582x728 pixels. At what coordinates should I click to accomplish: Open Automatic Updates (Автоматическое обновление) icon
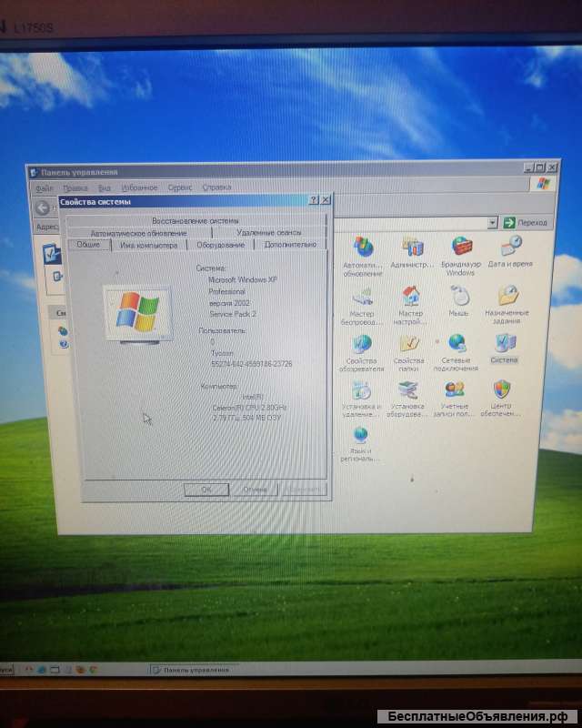(x=363, y=248)
